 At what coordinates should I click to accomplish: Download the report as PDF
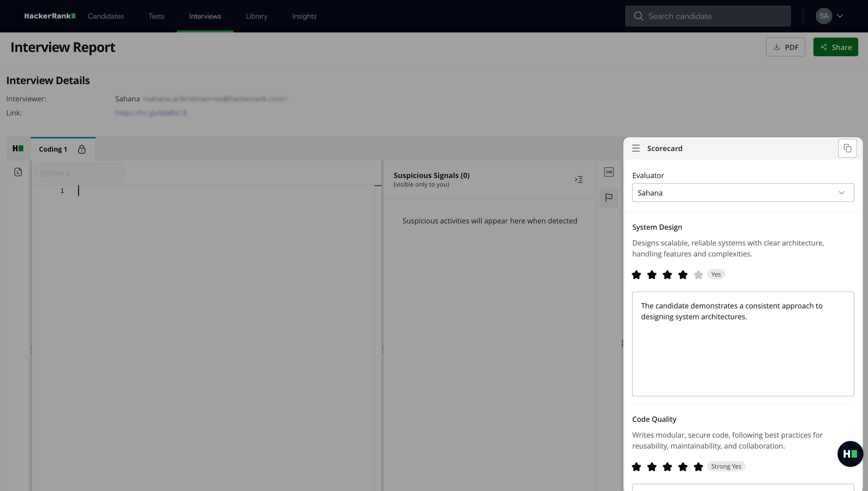pos(785,47)
